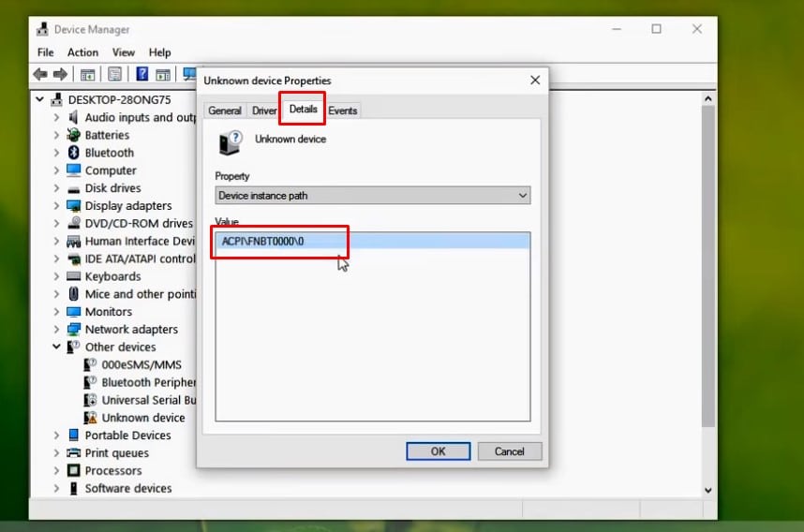Expand the Batteries tree node

click(x=56, y=135)
